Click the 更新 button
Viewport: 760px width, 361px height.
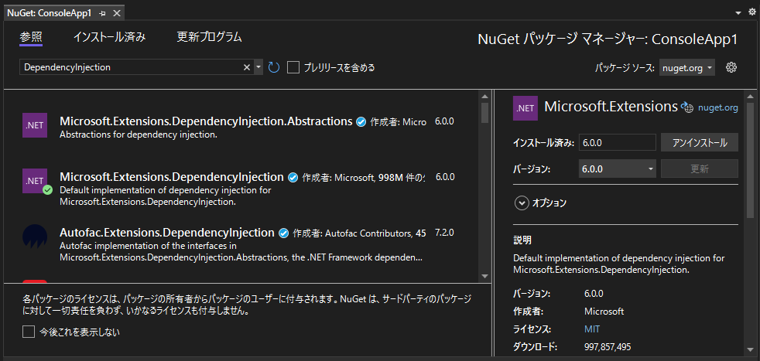pos(699,169)
